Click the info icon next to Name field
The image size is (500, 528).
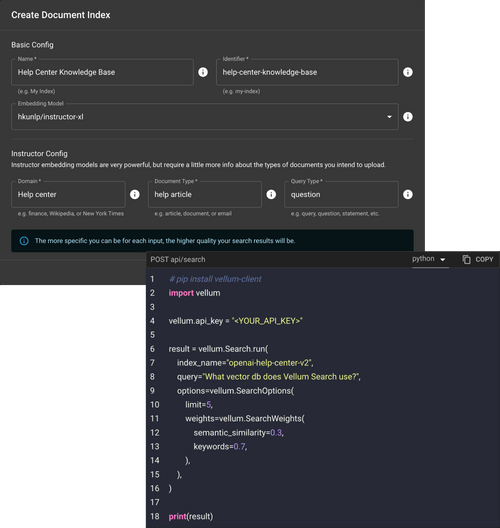[203, 72]
